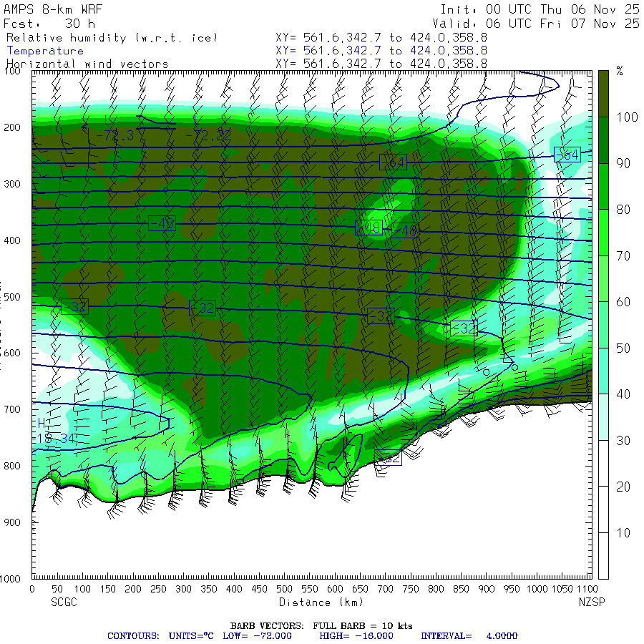
Task: Click the white 10–20% color bar segment
Action: (603, 509)
